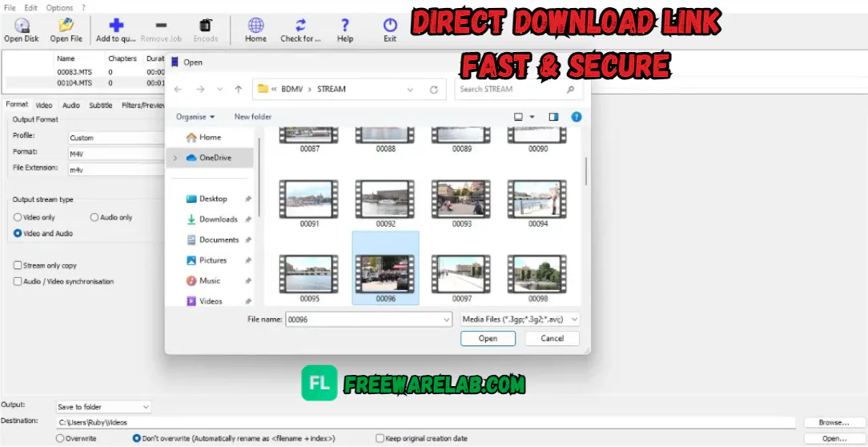868x447 pixels.
Task: Click Cancel button in dialog
Action: (x=552, y=338)
